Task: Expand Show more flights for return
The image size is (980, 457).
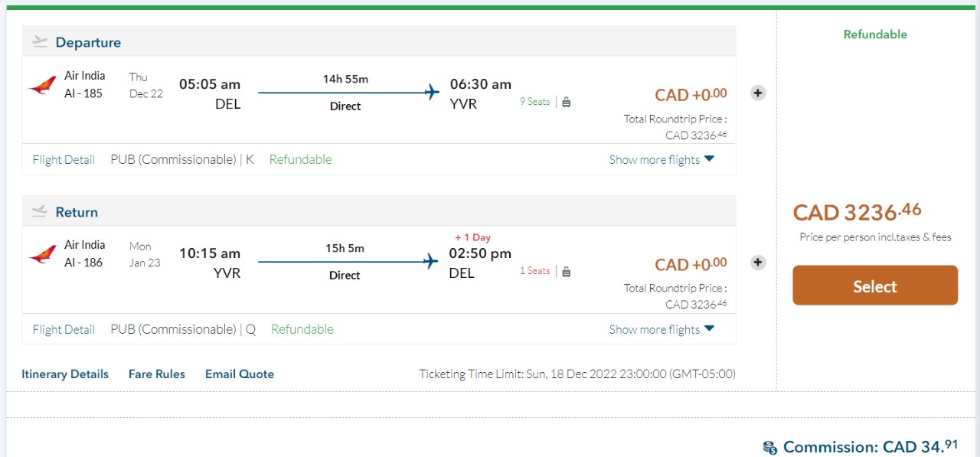Action: click(x=661, y=329)
